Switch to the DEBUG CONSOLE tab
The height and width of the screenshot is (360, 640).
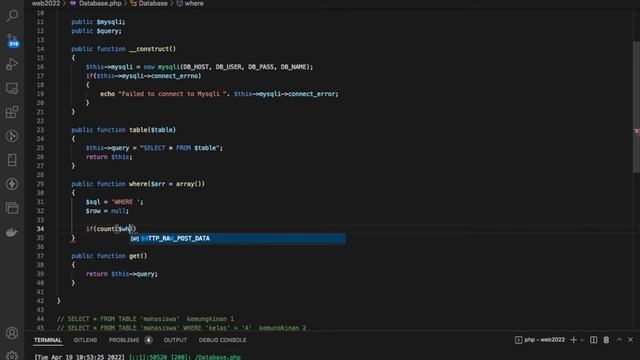coord(222,340)
